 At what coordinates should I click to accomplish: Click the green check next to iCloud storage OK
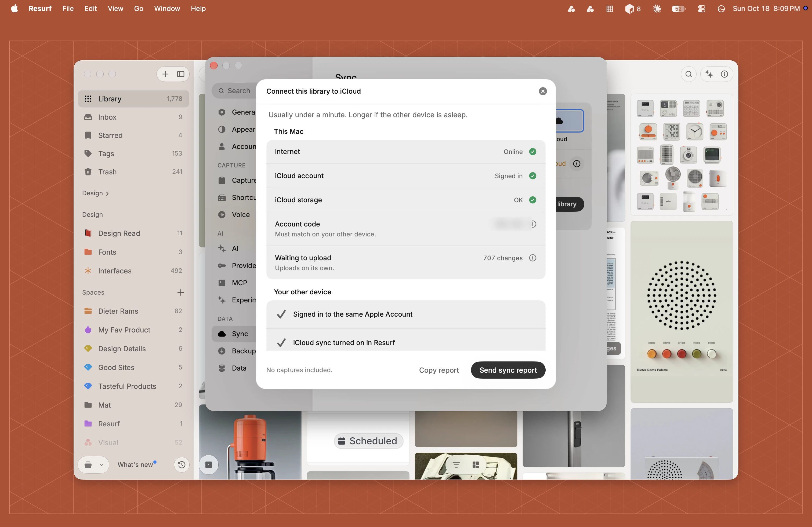[532, 200]
